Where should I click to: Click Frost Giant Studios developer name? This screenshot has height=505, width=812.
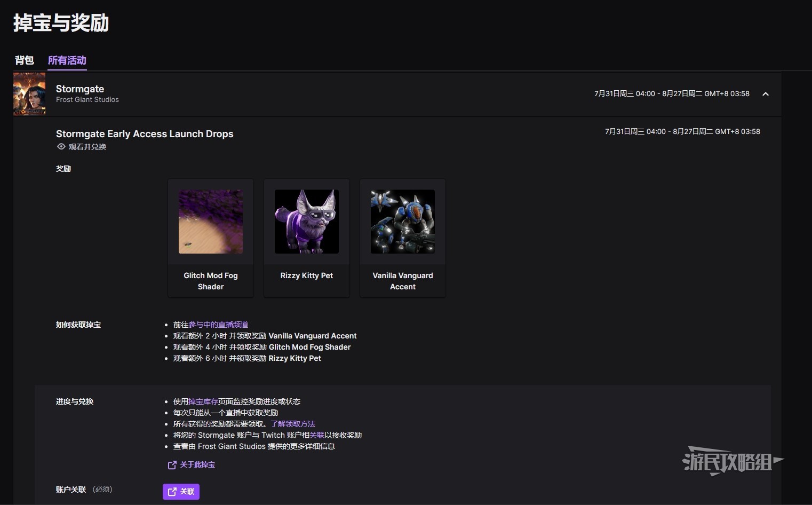(87, 100)
